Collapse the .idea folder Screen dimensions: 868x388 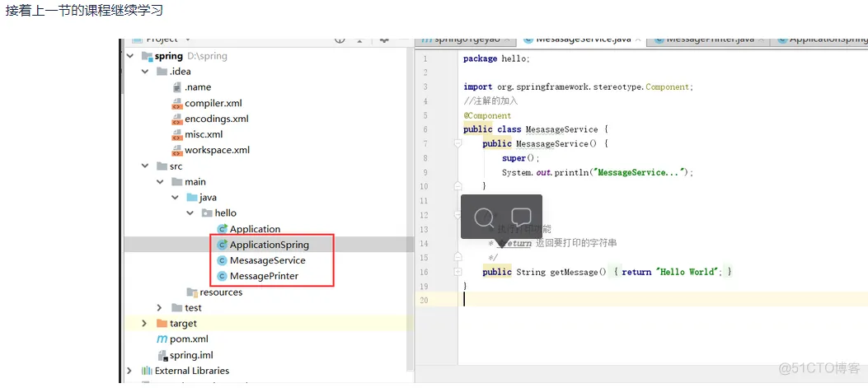click(145, 72)
